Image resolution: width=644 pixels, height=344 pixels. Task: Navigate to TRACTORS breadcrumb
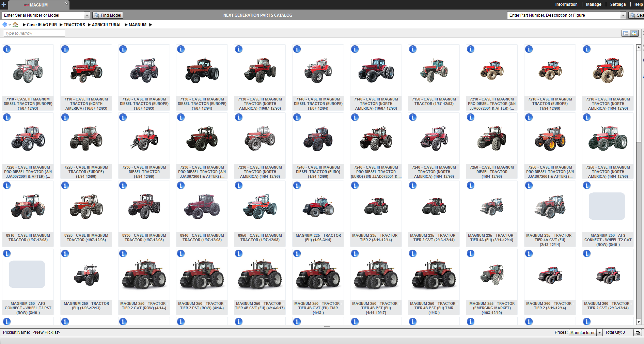(x=74, y=25)
